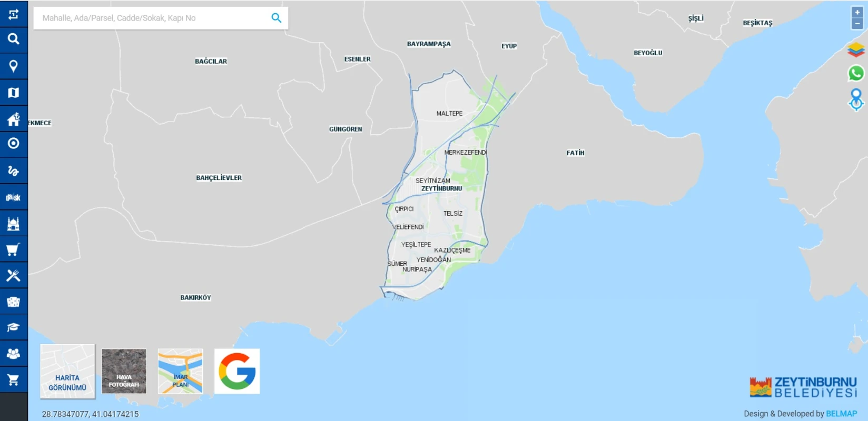The height and width of the screenshot is (421, 868).
Task: Click the blue search button in search box
Action: (277, 18)
